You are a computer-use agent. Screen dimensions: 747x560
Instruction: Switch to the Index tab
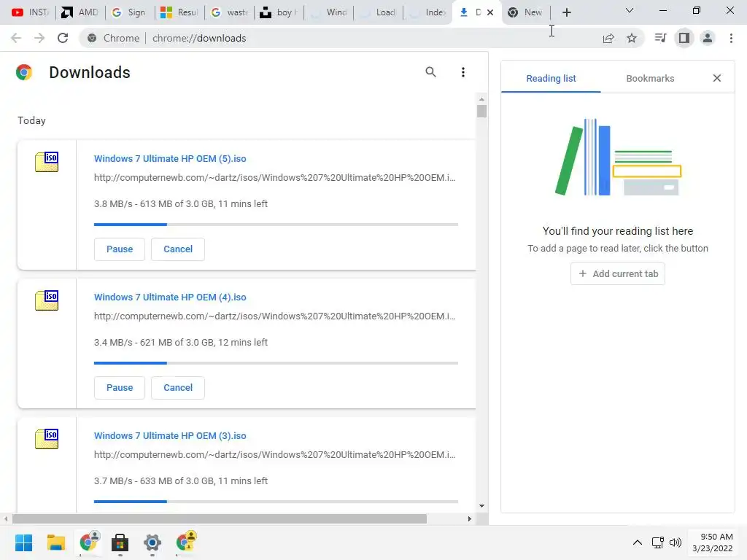pos(427,12)
